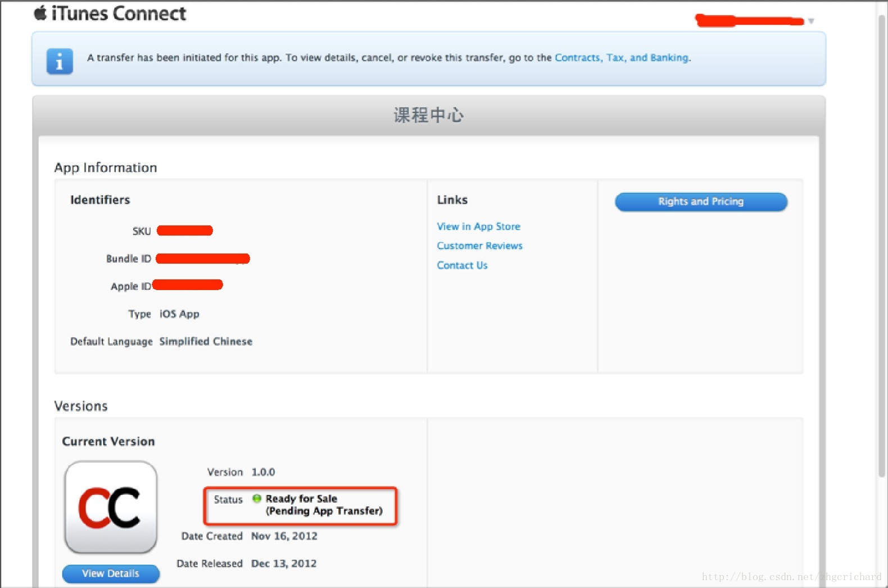Image resolution: width=888 pixels, height=588 pixels.
Task: Click the version number 1.0.0
Action: pyautogui.click(x=263, y=472)
